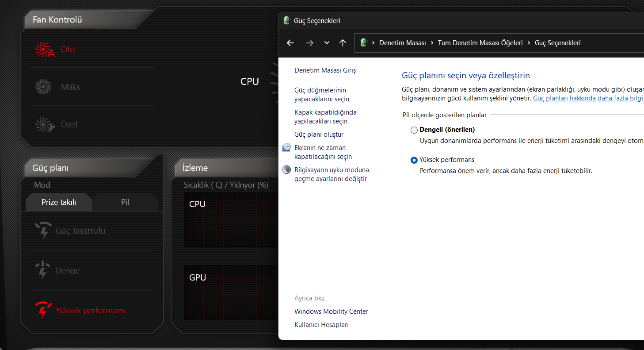
Task: Select the Özel custom fan icon
Action: click(x=45, y=124)
